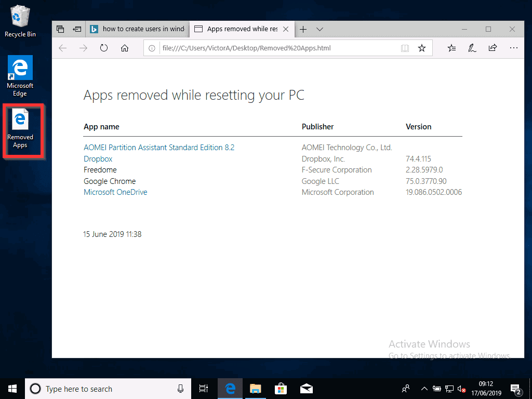532x399 pixels.
Task: Add page to favorites with star icon
Action: [x=422, y=48]
